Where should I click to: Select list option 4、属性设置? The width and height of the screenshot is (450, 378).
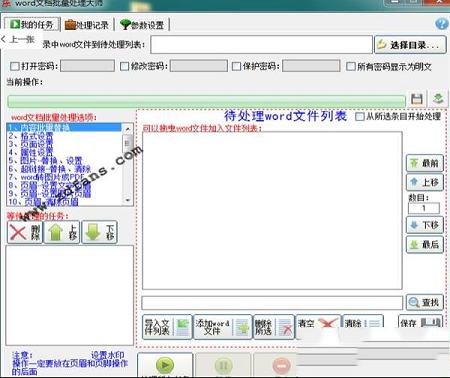64,152
